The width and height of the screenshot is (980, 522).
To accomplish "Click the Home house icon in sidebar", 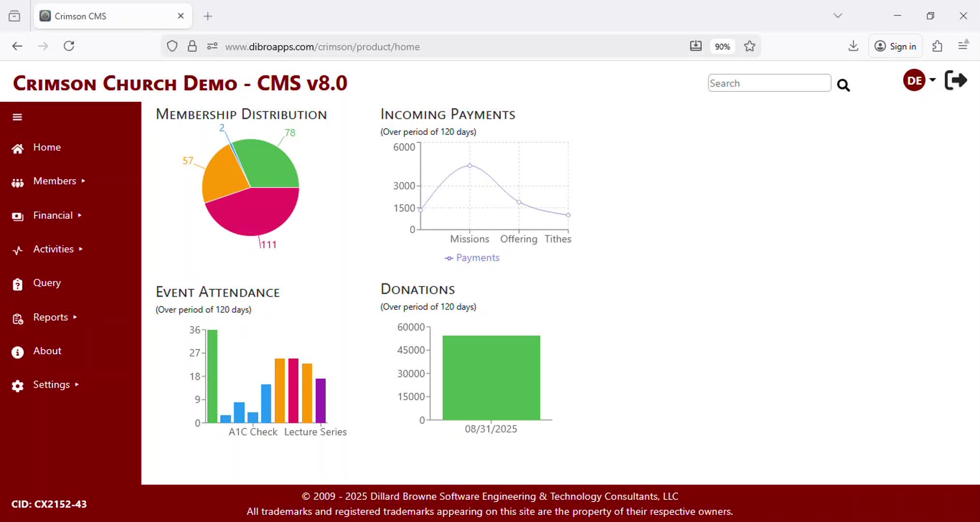I will coord(17,148).
